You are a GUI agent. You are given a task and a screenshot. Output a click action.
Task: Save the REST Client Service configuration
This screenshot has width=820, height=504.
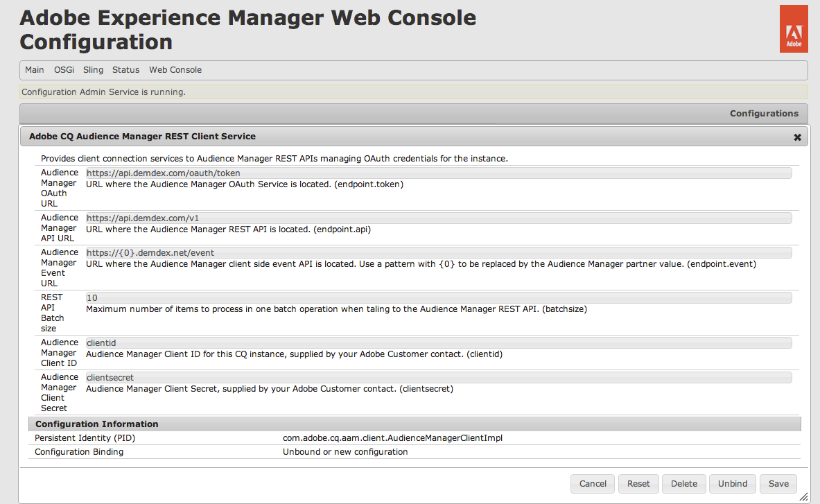(x=778, y=483)
